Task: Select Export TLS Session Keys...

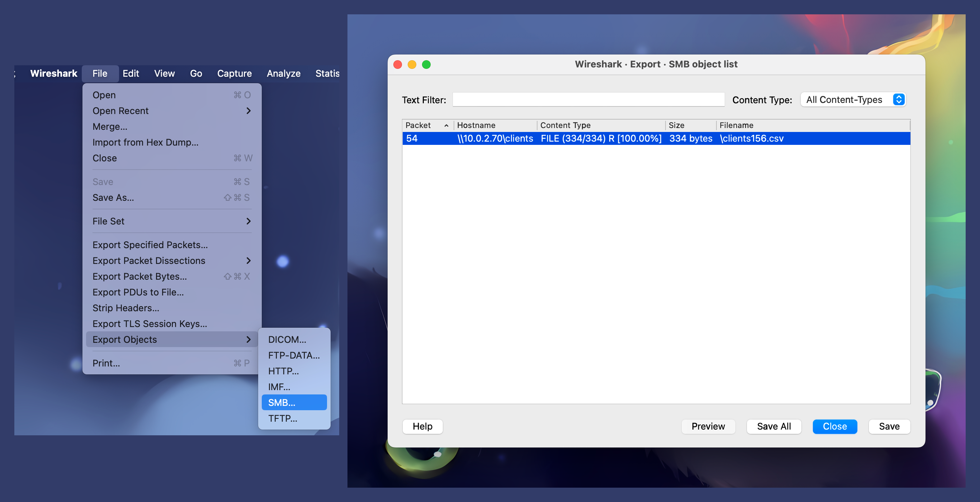Action: 172,324
